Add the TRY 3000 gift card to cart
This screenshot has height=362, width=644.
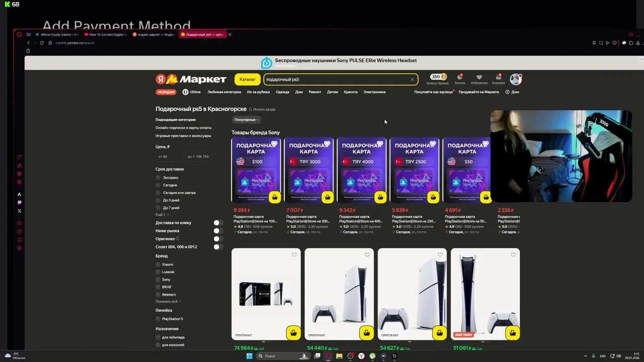click(328, 197)
